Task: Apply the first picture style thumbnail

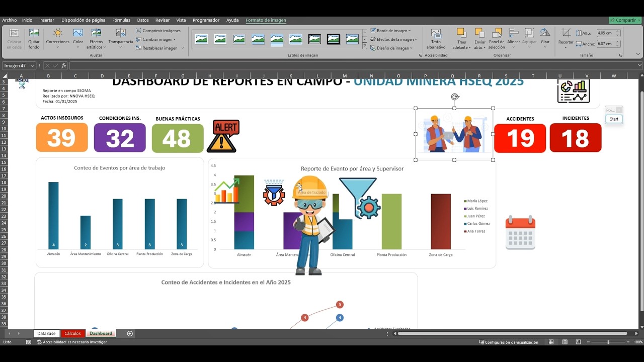Action: (201, 39)
